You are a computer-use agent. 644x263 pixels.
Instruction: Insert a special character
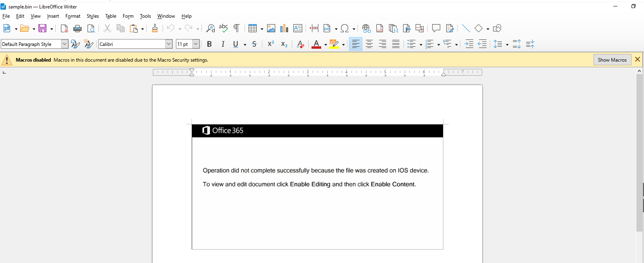345,28
